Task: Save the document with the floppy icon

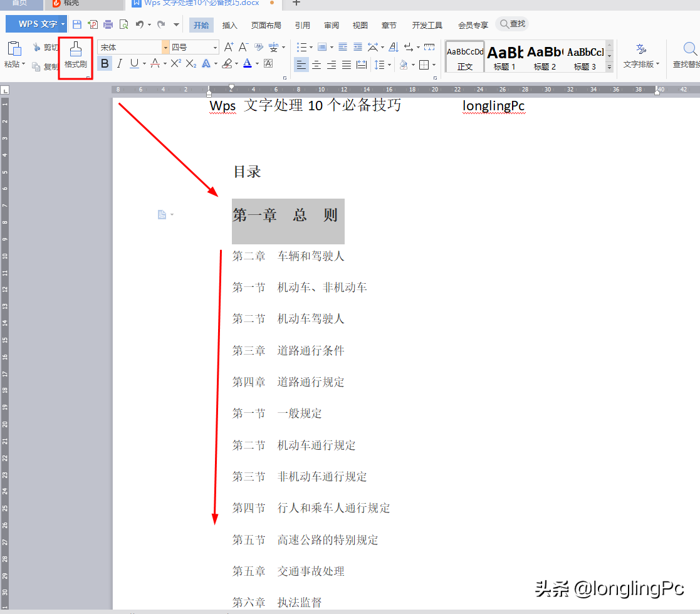Action: pos(77,24)
